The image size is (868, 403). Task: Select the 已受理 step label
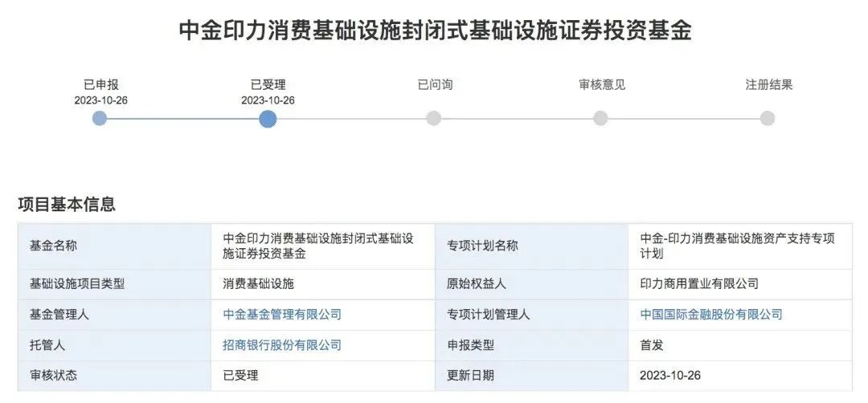tap(268, 84)
